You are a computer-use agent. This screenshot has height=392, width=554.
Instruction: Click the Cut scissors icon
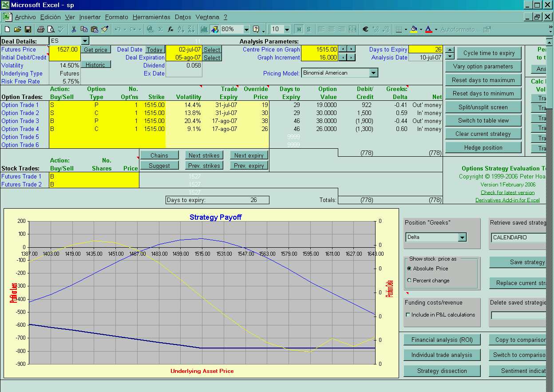[x=74, y=29]
